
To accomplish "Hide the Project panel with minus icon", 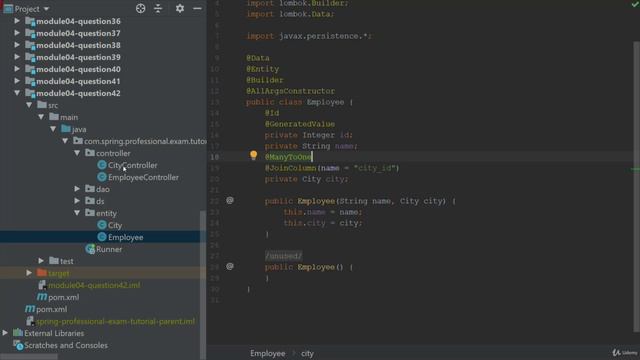I will point(197,8).
